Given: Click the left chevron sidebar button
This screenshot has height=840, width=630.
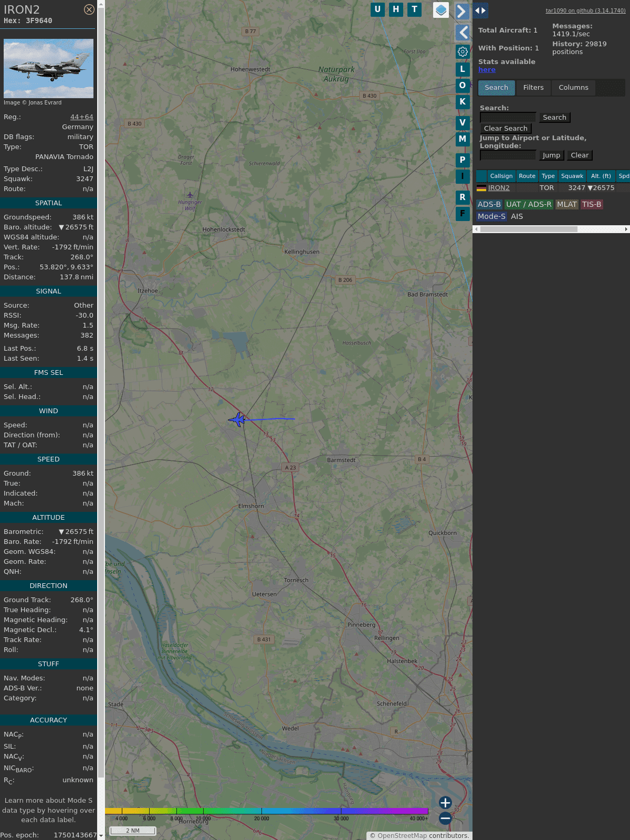Looking at the screenshot, I should coord(463,33).
